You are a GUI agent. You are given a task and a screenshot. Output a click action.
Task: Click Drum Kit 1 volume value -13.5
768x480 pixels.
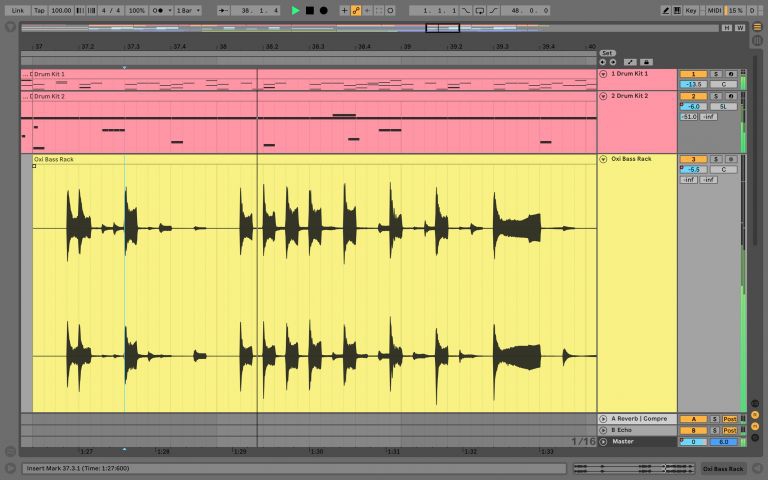coord(694,84)
